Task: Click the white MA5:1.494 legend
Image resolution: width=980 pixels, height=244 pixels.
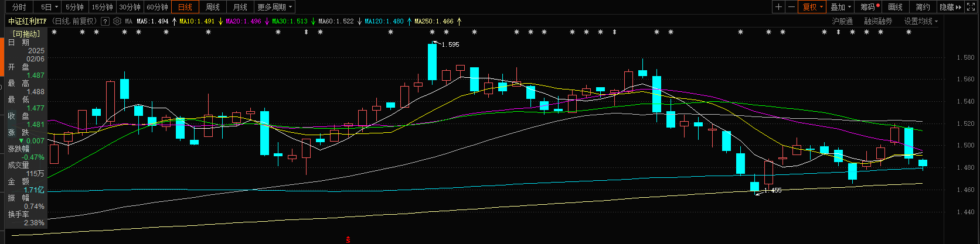Action: pyautogui.click(x=152, y=21)
